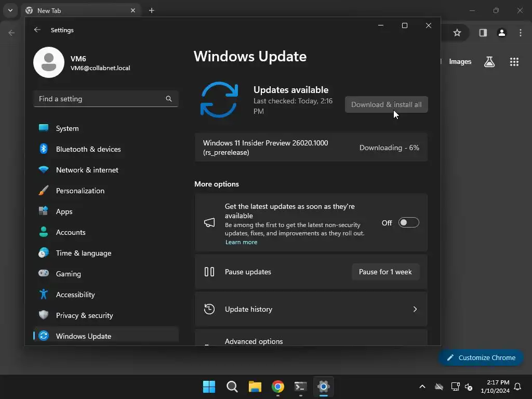Toggle Get the latest updates switch
532x399 pixels.
click(408, 222)
